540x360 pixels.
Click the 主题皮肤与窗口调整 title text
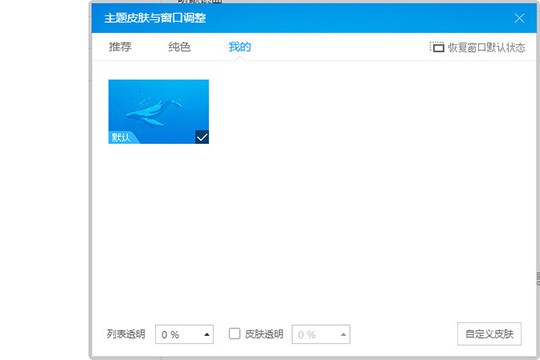(155, 18)
